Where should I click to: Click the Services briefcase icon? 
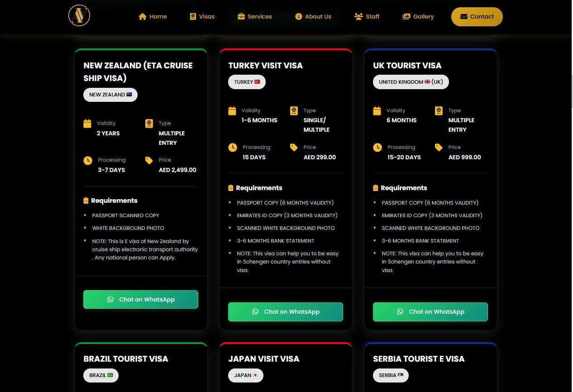pos(241,17)
